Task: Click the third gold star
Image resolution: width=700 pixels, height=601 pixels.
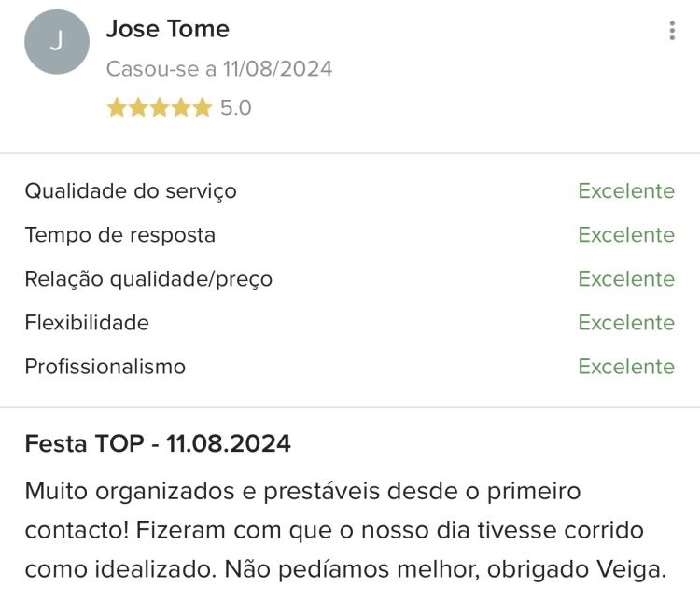Action: (x=160, y=107)
